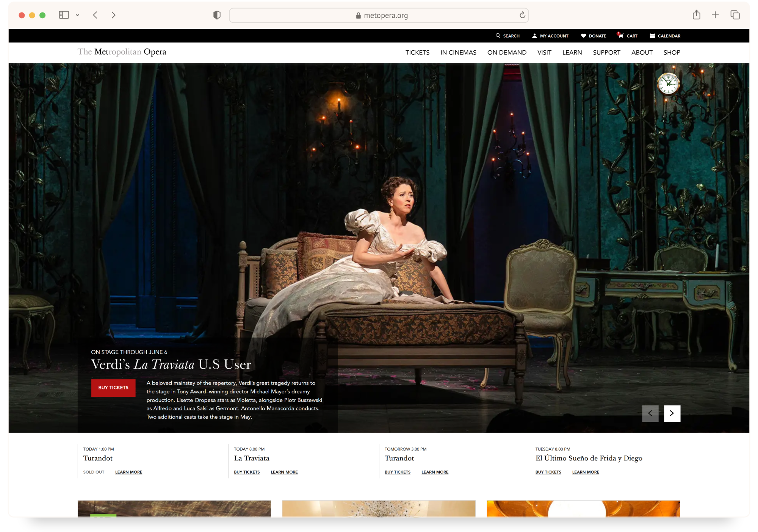
Task: Select tomorrow's 3:00 PM Turandot title
Action: [399, 458]
